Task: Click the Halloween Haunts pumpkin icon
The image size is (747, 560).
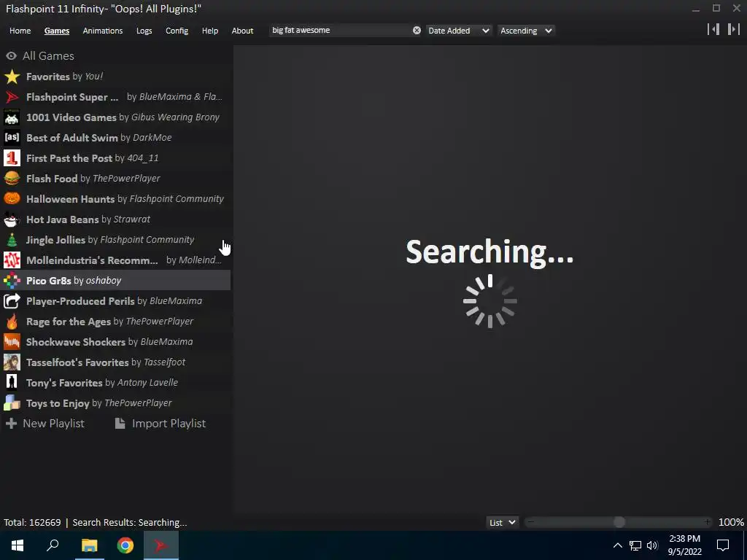Action: [12, 199]
